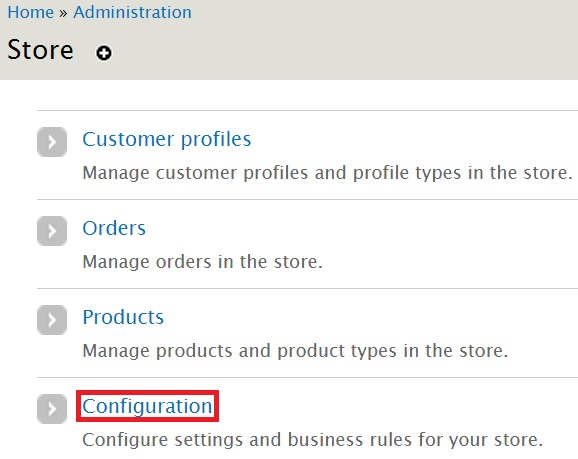This screenshot has width=578, height=459.
Task: Click the Store page title
Action: 40,50
